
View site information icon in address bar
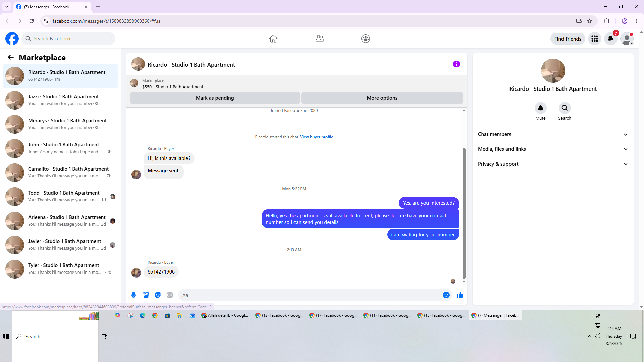click(46, 21)
